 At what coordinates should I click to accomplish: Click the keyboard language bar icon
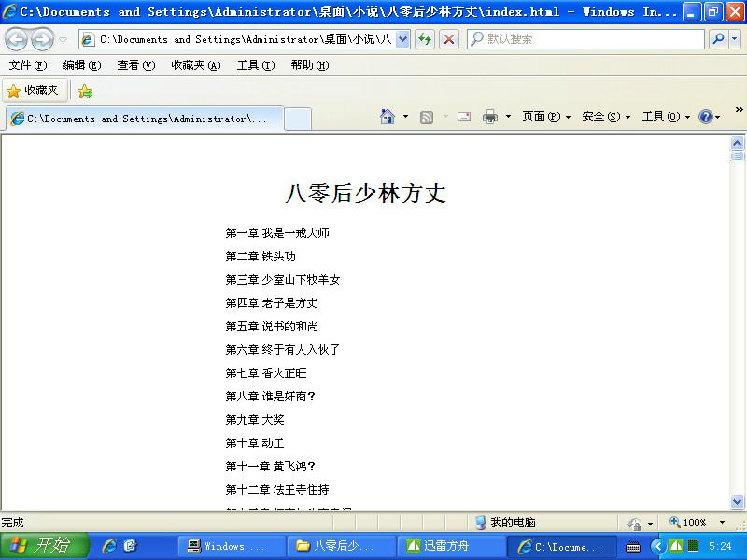[x=633, y=547]
